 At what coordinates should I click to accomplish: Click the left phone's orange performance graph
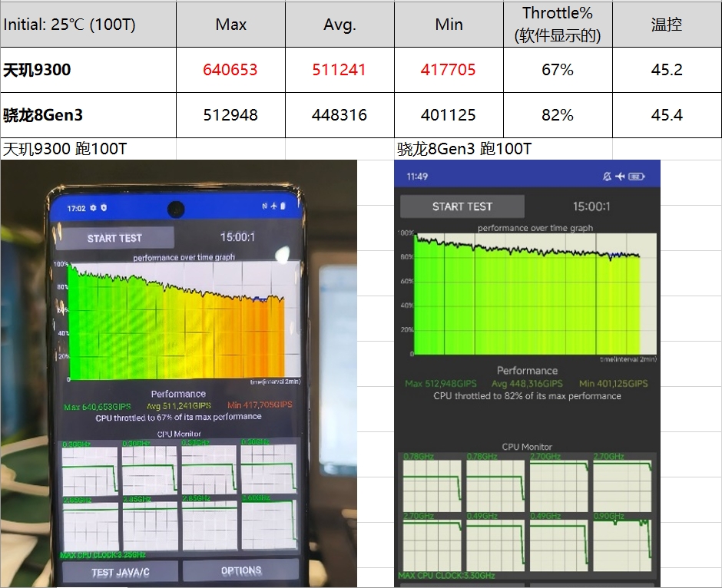(x=177, y=322)
